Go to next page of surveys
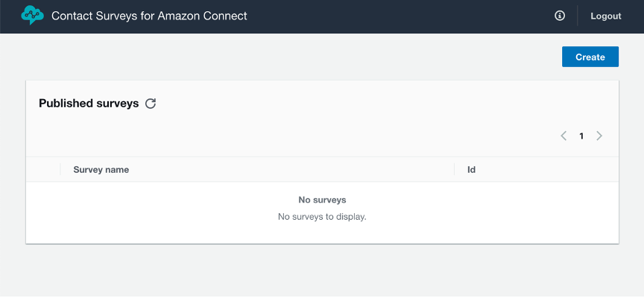644x298 pixels. (x=599, y=136)
